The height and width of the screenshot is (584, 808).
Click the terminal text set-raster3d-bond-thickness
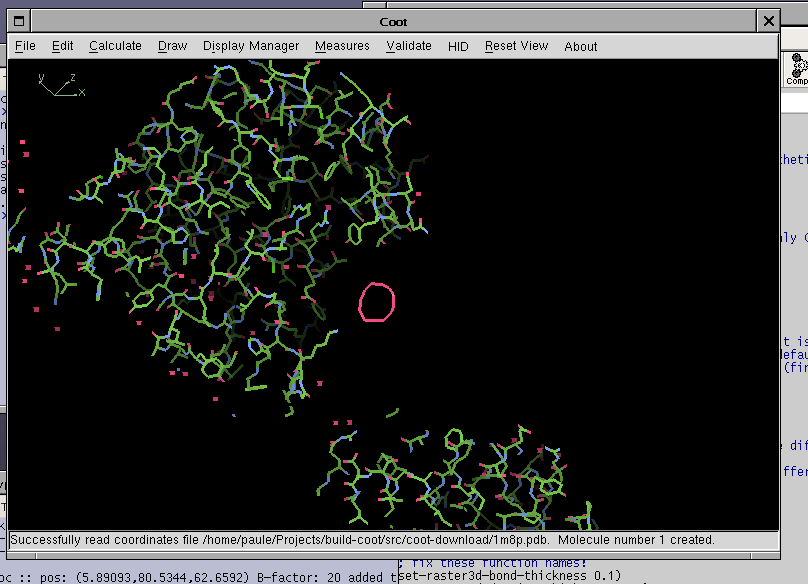510,576
